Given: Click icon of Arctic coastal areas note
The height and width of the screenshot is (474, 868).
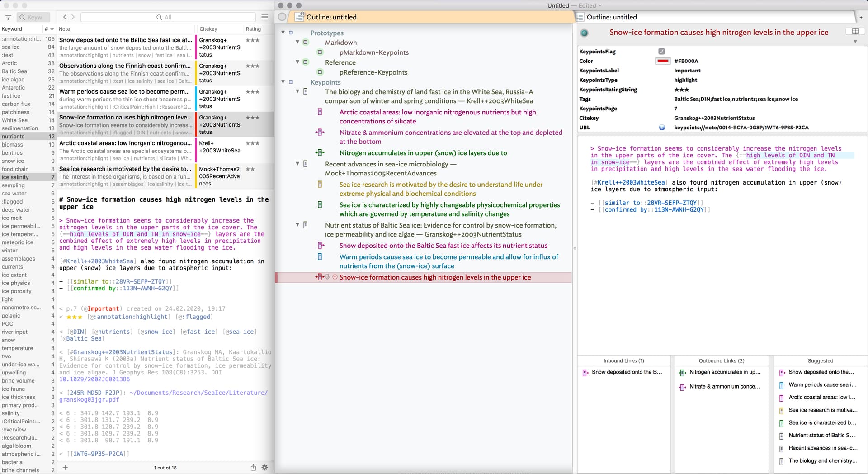Looking at the screenshot, I should 320,112.
